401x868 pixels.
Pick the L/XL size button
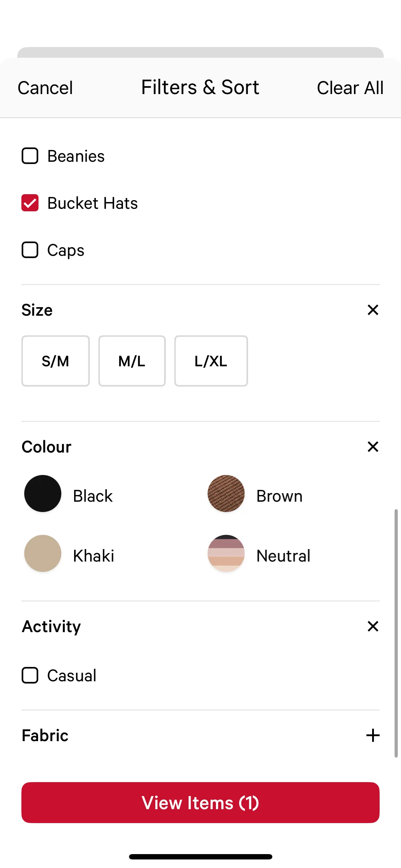click(211, 361)
